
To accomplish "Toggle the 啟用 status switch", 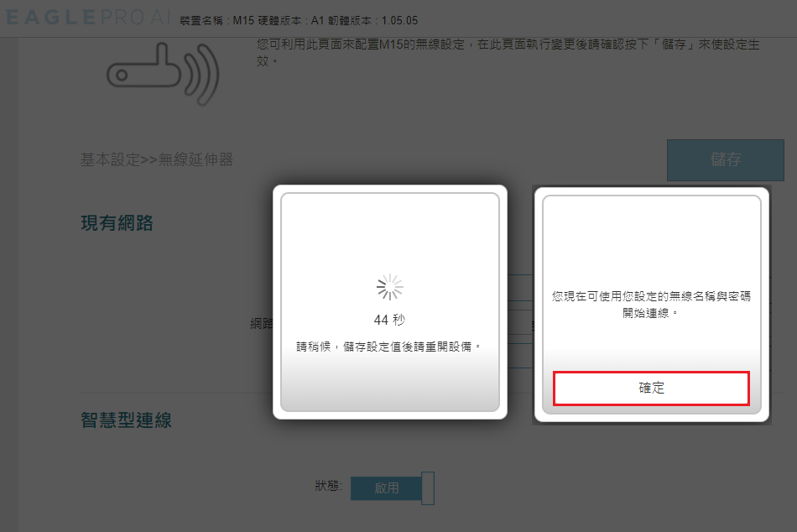I will coord(393,488).
